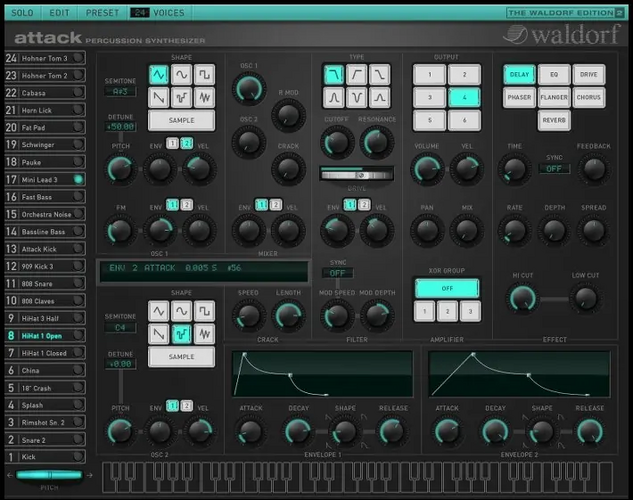633x500 pixels.
Task: Select the triangle wave shape for Osc 2
Action: pyautogui.click(x=159, y=311)
